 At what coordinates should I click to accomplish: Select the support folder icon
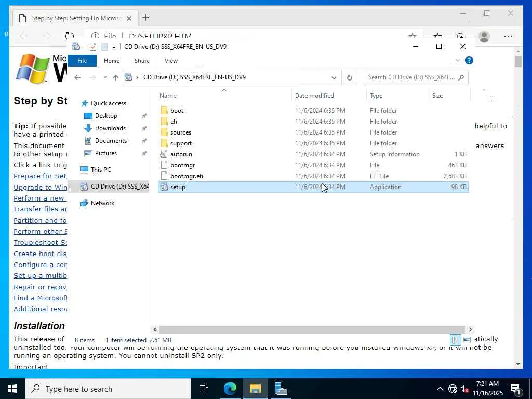coord(164,143)
